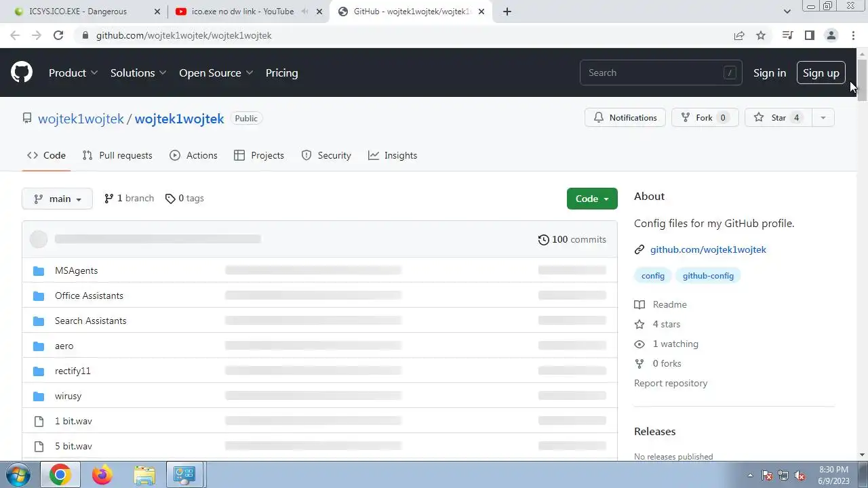Open Firefox from the taskbar
Image resolution: width=868 pixels, height=488 pixels.
pos(102,475)
